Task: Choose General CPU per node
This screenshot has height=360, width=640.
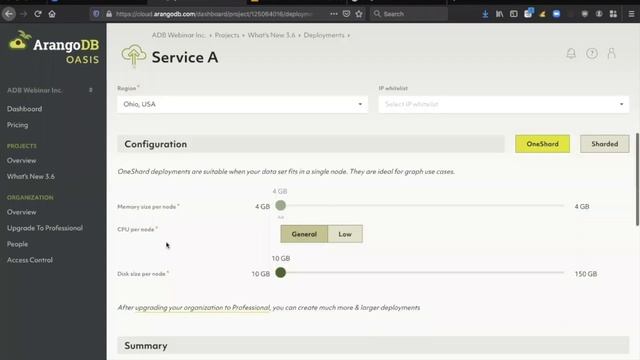Action: click(304, 234)
